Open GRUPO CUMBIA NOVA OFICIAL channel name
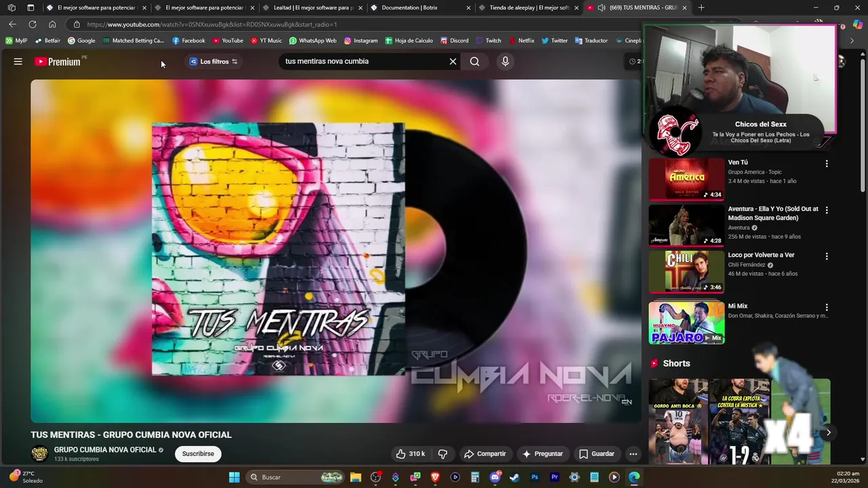 (105, 450)
